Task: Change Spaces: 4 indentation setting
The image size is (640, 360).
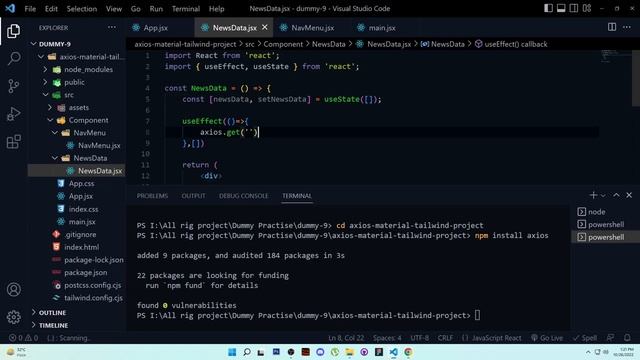Action: (387, 338)
